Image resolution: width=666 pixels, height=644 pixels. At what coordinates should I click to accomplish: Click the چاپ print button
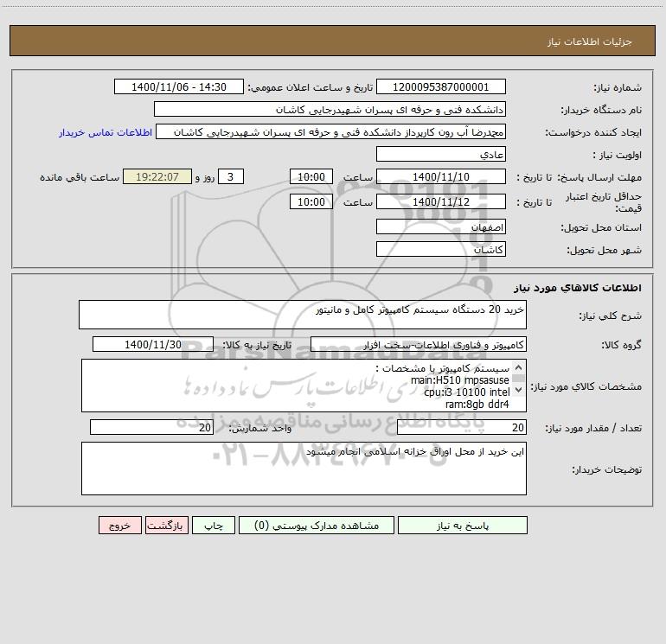tap(214, 526)
